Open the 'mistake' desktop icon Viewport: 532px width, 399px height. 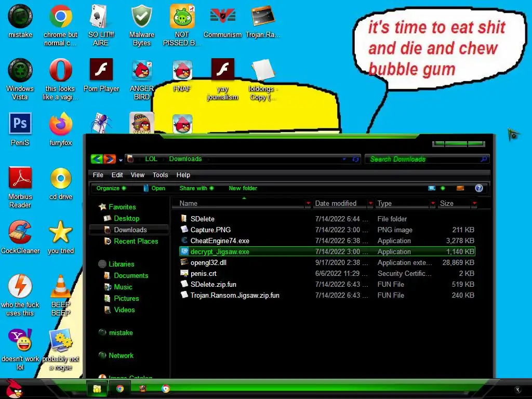click(x=20, y=21)
